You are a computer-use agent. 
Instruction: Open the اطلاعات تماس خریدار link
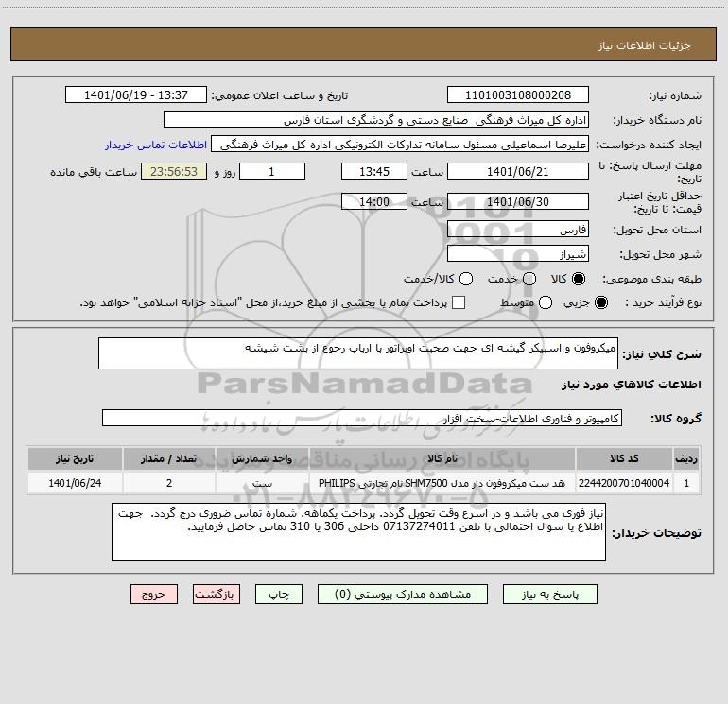tap(156, 145)
